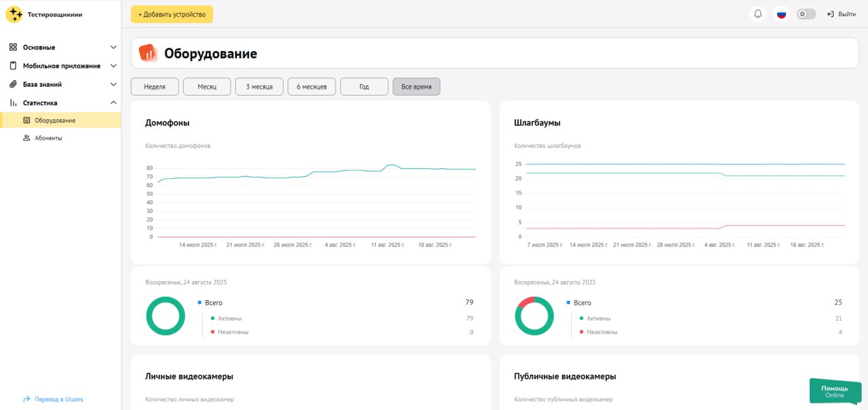
Task: Click the Домофоны donut chart
Action: point(165,316)
